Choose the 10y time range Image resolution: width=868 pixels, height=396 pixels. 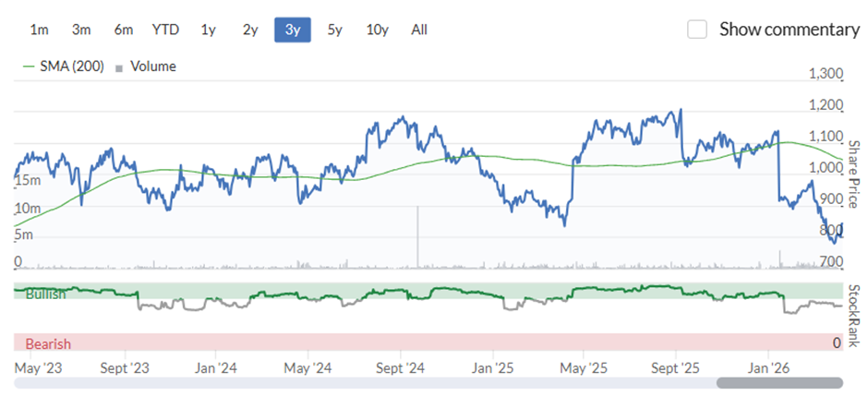coord(377,30)
